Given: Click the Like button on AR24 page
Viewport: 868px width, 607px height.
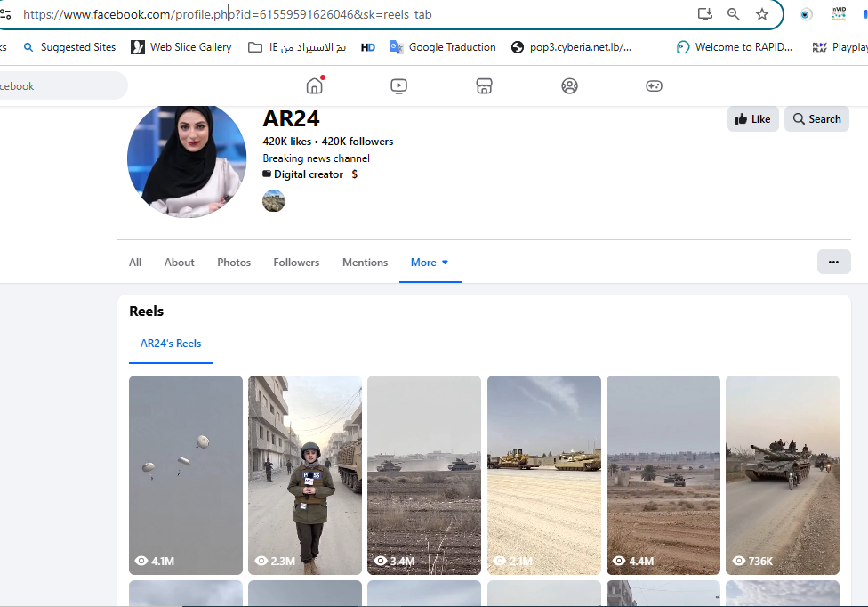Looking at the screenshot, I should 752,118.
